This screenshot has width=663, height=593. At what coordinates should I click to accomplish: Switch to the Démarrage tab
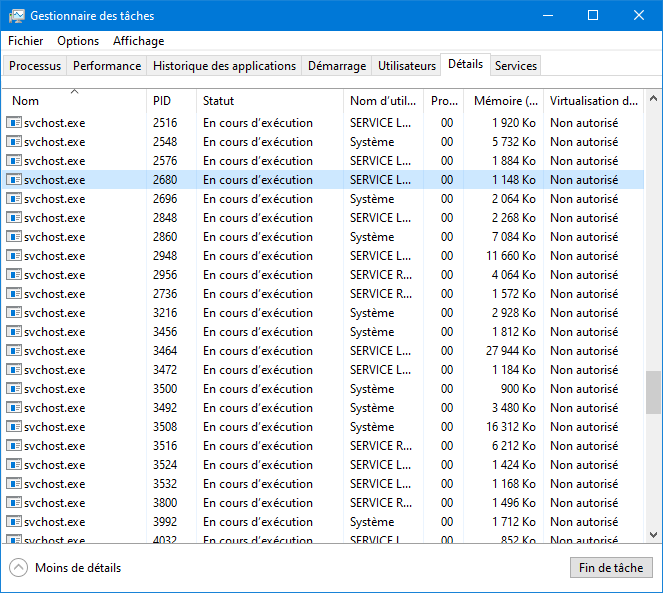pos(337,66)
